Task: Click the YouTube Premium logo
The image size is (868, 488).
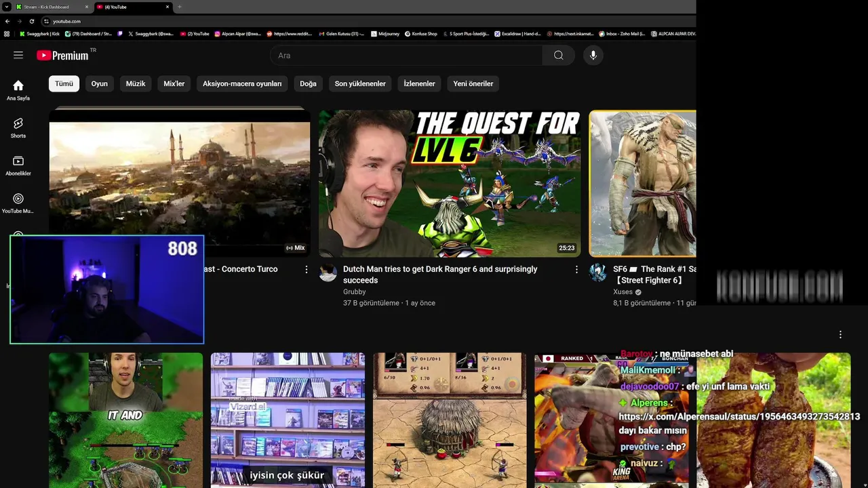Action: [x=63, y=55]
